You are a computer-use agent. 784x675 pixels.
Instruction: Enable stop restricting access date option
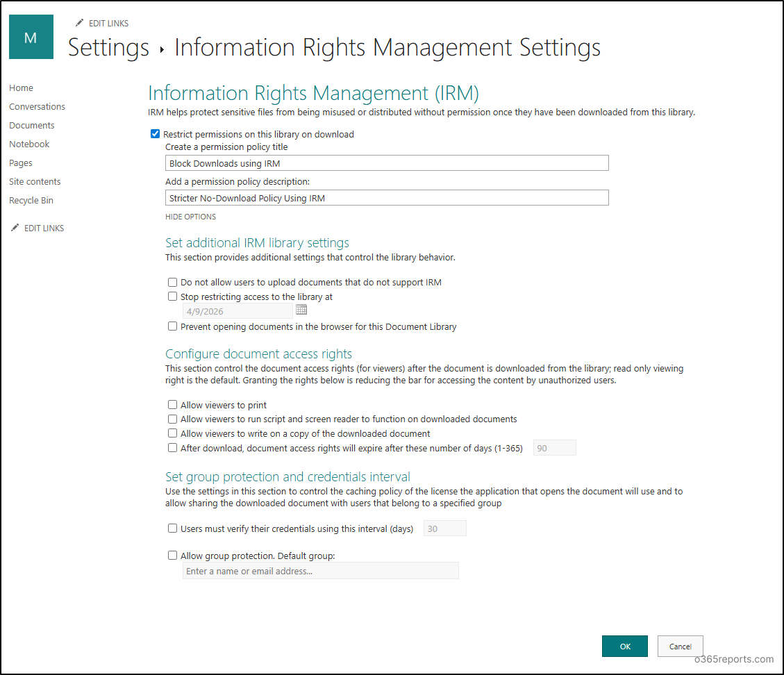pyautogui.click(x=172, y=296)
